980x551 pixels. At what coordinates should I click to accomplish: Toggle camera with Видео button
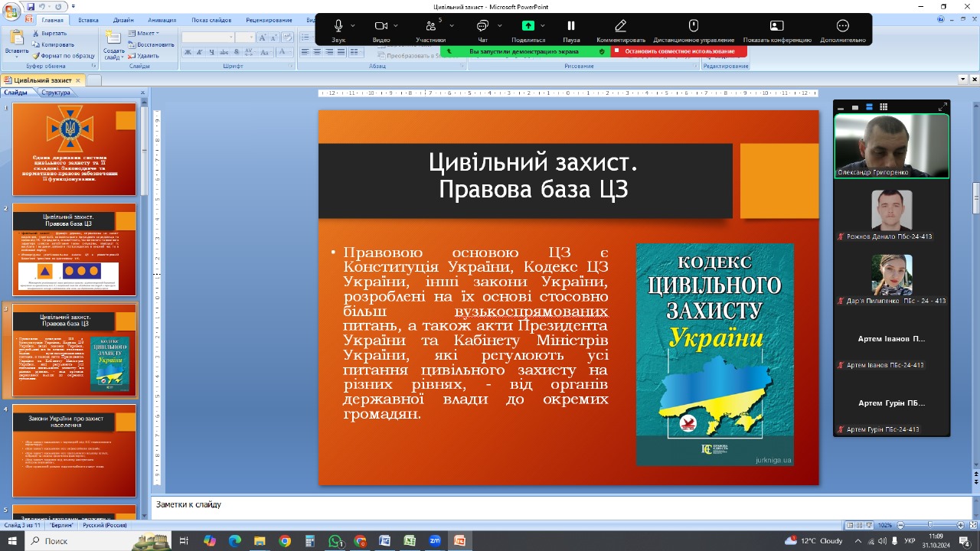[381, 27]
